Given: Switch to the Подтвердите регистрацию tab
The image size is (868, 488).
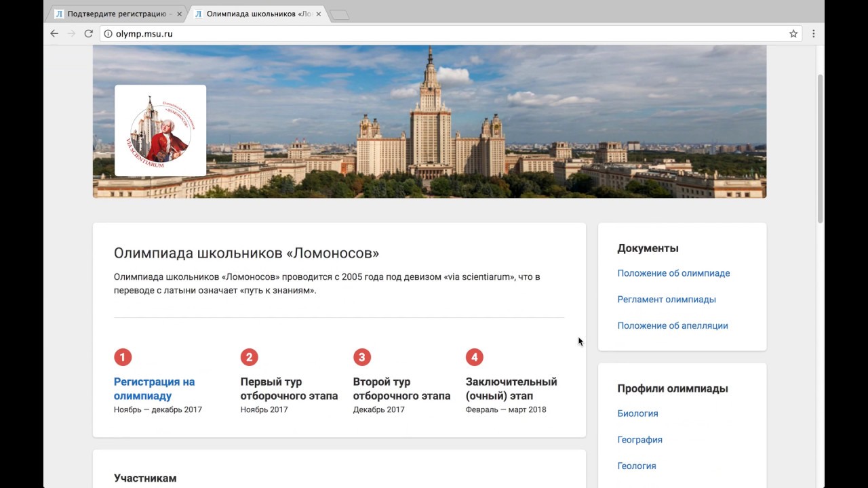Looking at the screenshot, I should 117,14.
